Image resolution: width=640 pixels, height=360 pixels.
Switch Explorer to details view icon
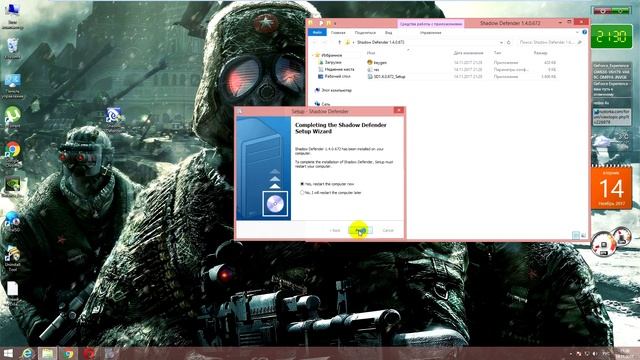(576, 235)
